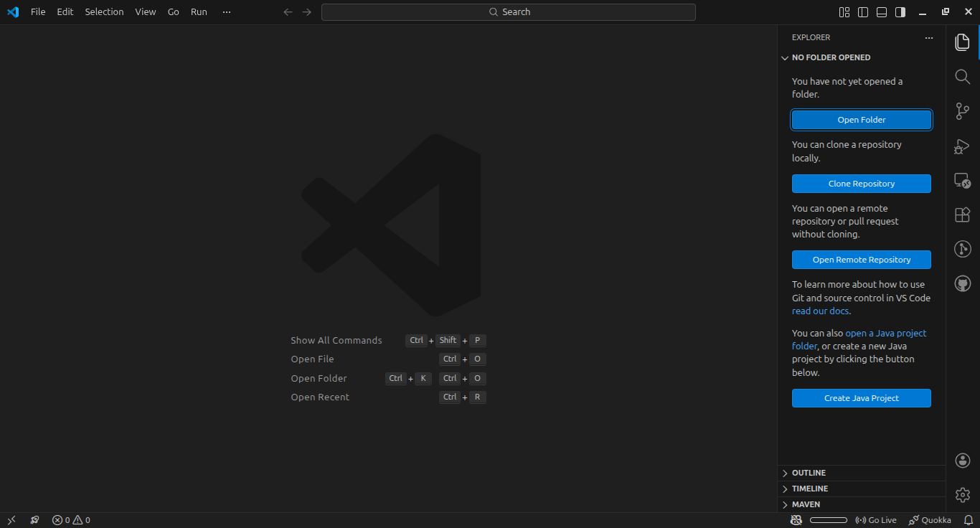Screen dimensions: 980x528
Task: Expand the Timeline section
Action: (862, 489)
